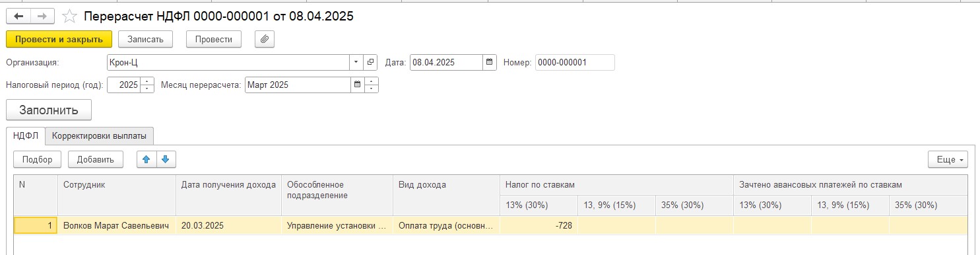The height and width of the screenshot is (255, 980).
Task: Open calendar for recalculation month
Action: pyautogui.click(x=358, y=85)
